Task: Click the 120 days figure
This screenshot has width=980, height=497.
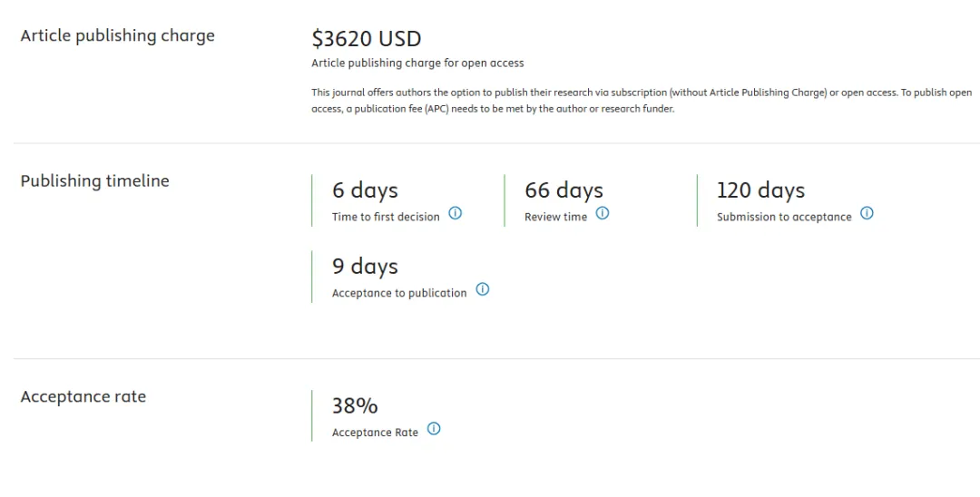Action: tap(760, 190)
